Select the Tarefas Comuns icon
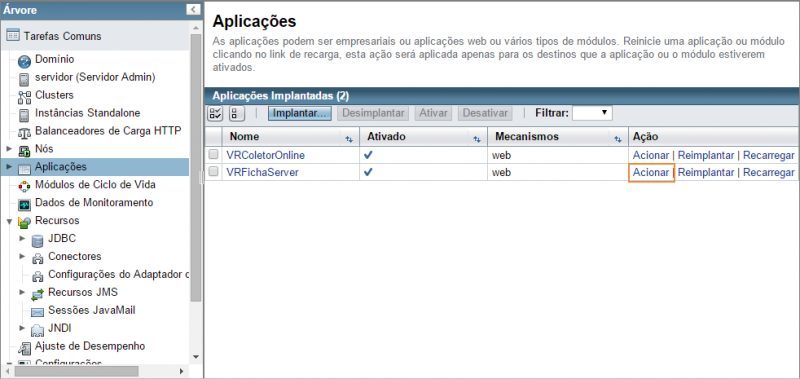The height and width of the screenshot is (379, 800). tap(13, 36)
